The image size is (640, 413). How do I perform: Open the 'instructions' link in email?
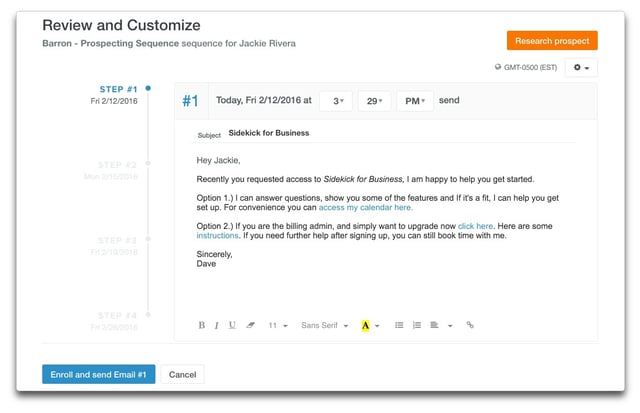(x=217, y=235)
